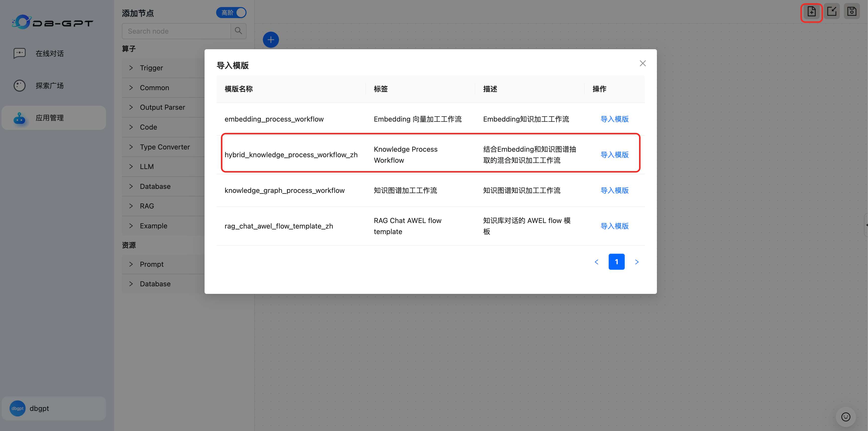The image size is (868, 431).
Task: Click the smiley feedback icon at bottom right
Action: point(845,417)
